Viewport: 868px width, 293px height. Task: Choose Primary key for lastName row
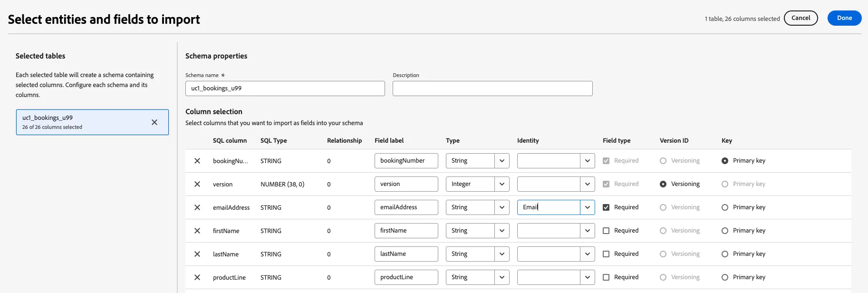[725, 254]
